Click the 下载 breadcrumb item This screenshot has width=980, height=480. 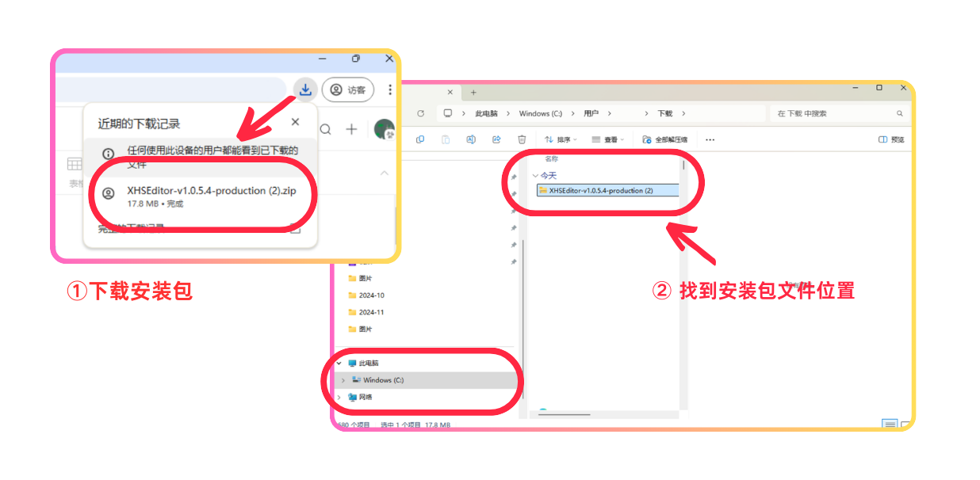click(666, 113)
